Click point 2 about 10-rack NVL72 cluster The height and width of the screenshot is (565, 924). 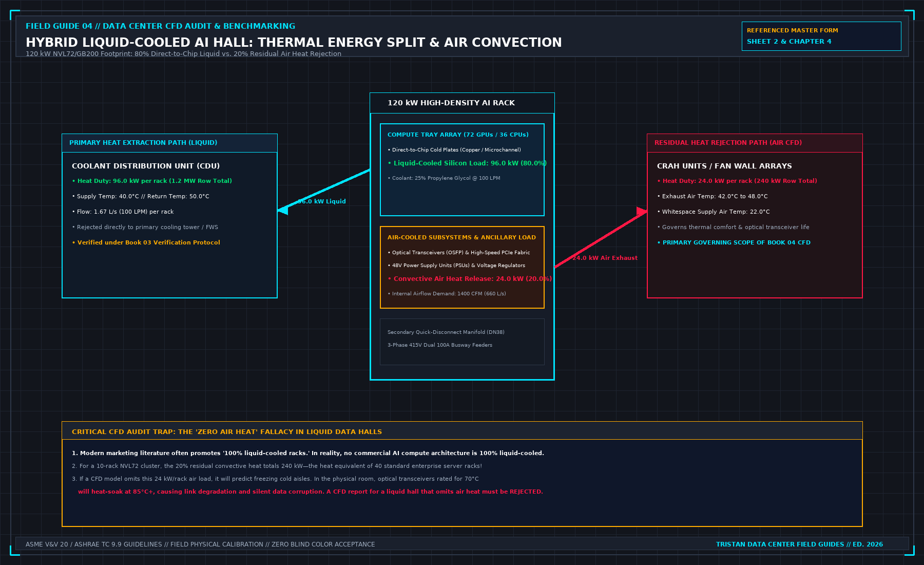(277, 466)
